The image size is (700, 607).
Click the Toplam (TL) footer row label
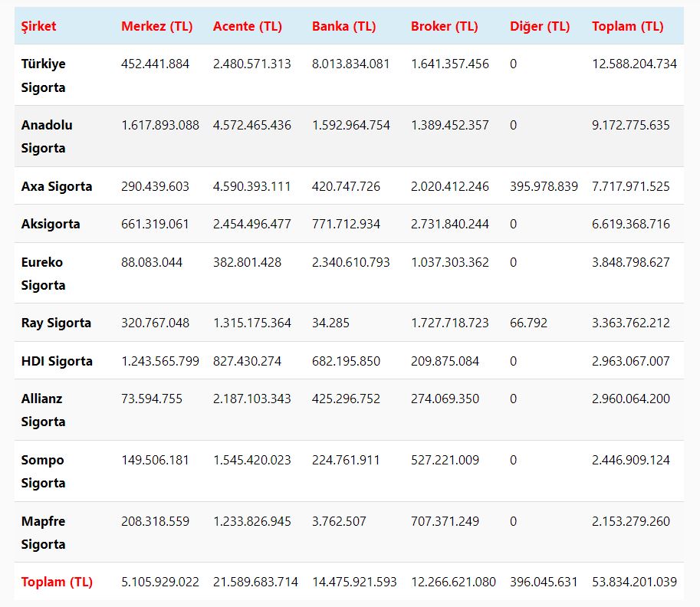pyautogui.click(x=57, y=582)
